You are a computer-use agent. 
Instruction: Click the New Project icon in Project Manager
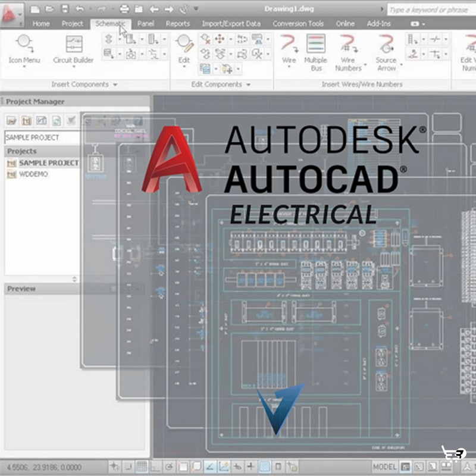[x=26, y=121]
